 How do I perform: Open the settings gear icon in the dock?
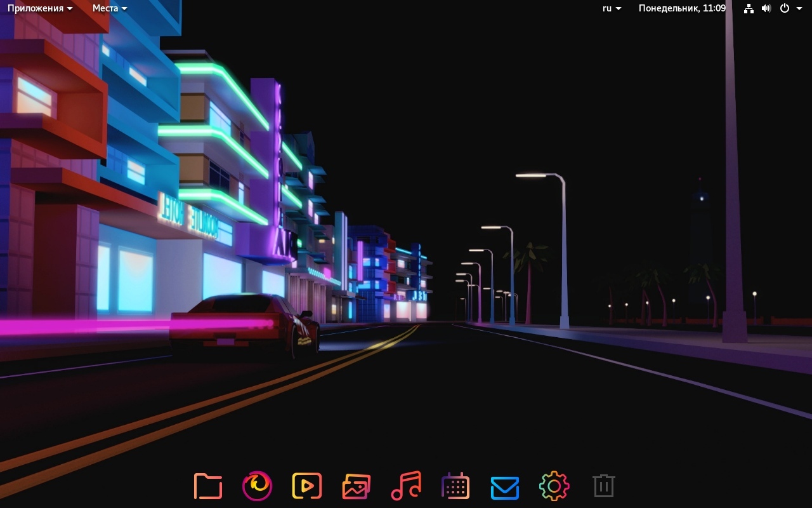pyautogui.click(x=554, y=486)
